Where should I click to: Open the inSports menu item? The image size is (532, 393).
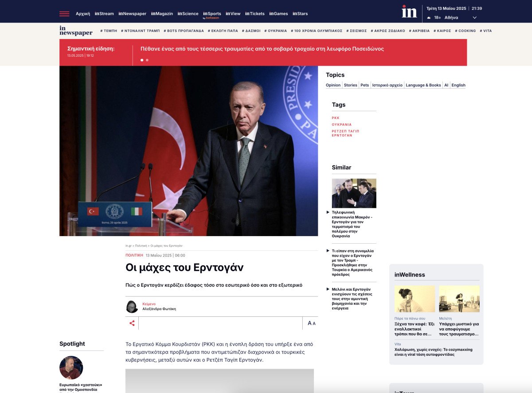(212, 14)
